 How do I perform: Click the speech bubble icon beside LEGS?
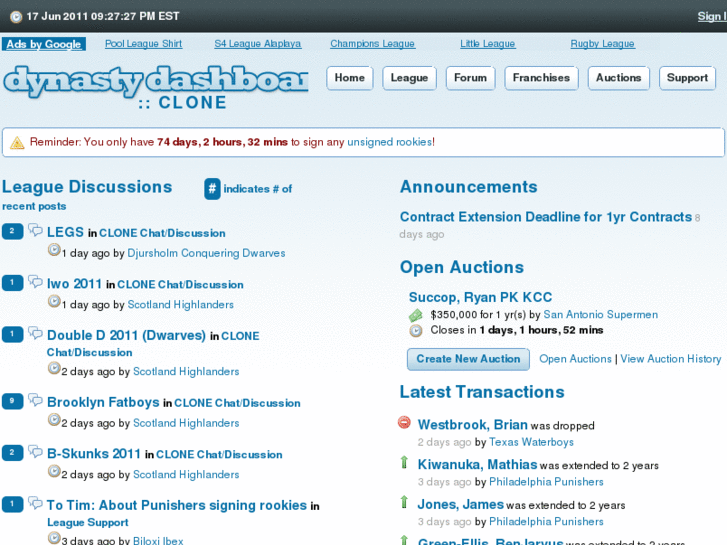[x=35, y=230]
